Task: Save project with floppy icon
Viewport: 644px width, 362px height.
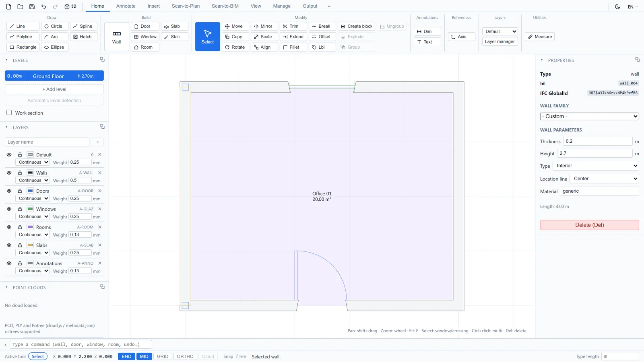Action: 32,6
